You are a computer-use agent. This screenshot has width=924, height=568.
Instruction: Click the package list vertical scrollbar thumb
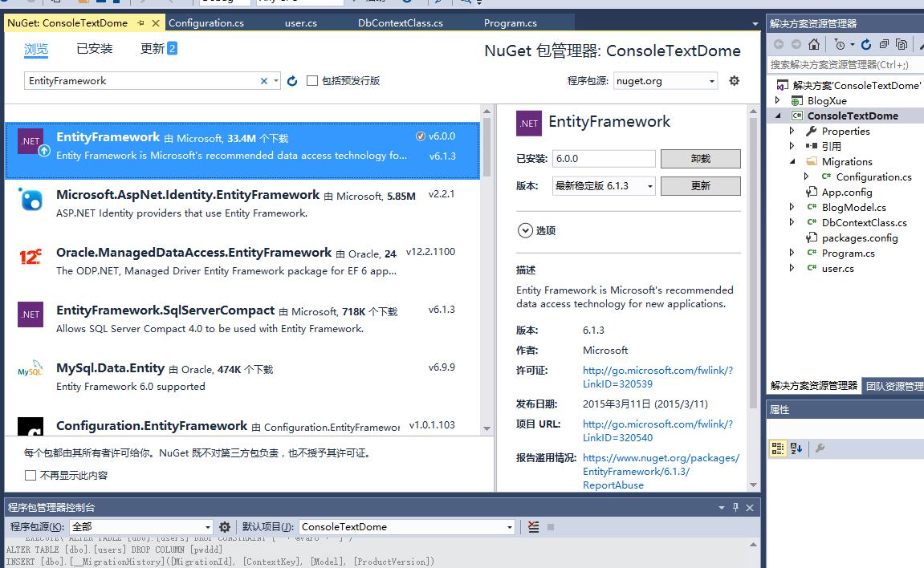click(486, 148)
